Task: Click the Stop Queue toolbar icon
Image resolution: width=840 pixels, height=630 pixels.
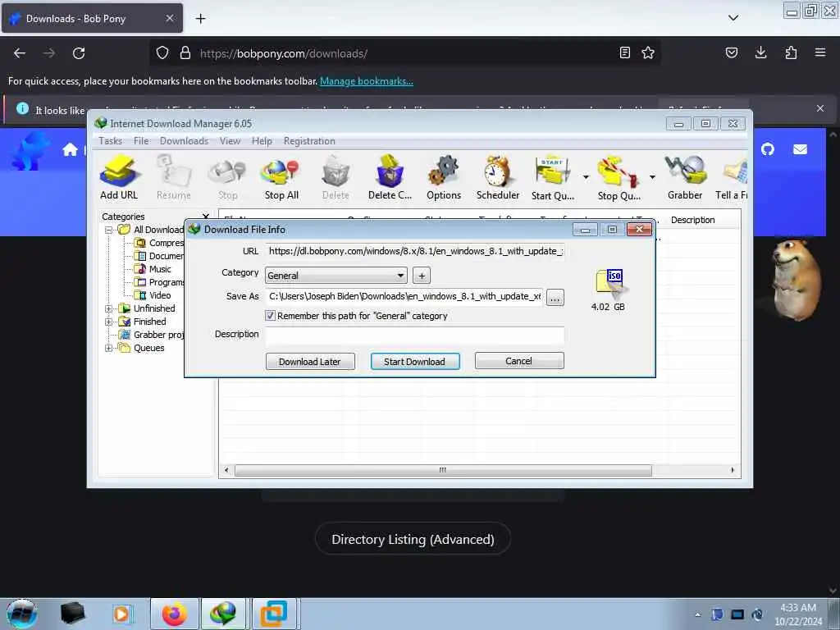Action: [619, 178]
